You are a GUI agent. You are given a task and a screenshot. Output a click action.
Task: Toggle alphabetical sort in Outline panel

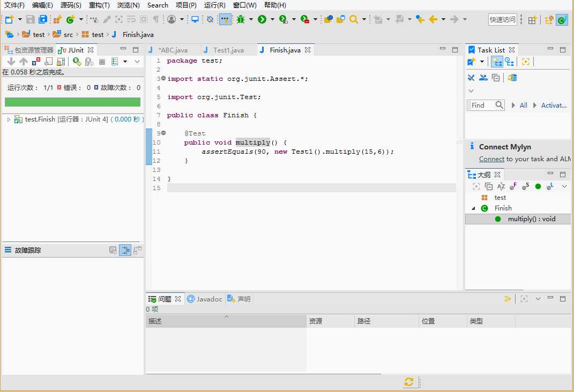501,186
